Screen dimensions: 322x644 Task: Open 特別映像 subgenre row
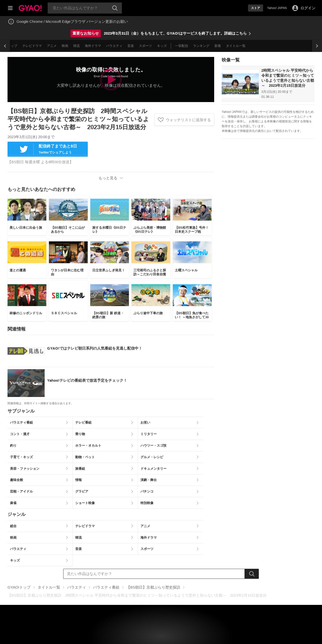click(x=171, y=503)
